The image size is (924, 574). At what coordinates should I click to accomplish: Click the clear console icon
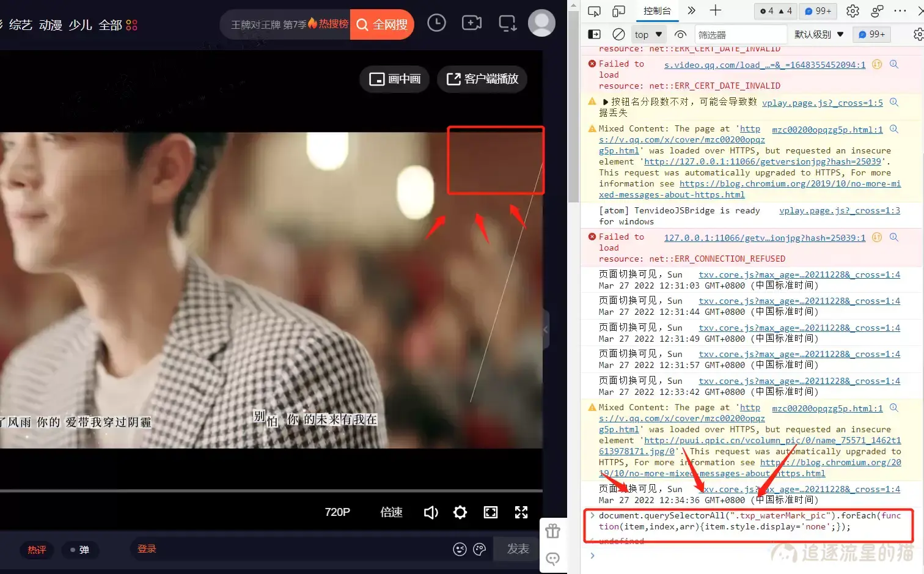[618, 34]
